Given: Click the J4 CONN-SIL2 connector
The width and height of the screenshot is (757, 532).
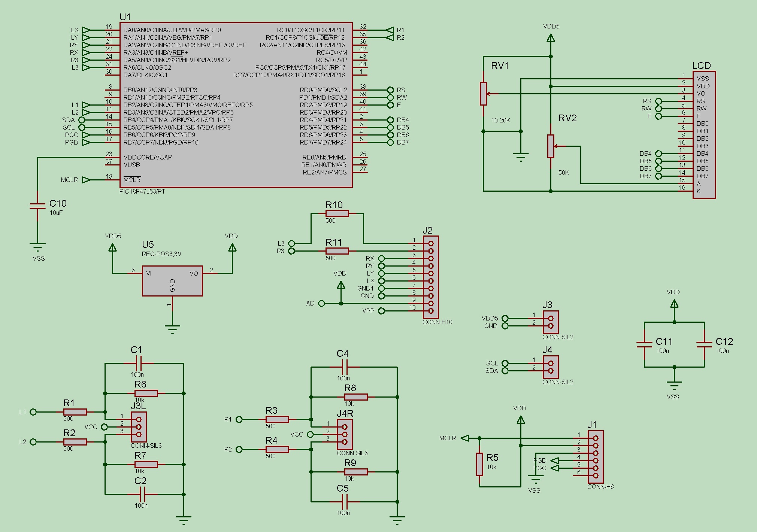Looking at the screenshot, I should click(x=551, y=367).
